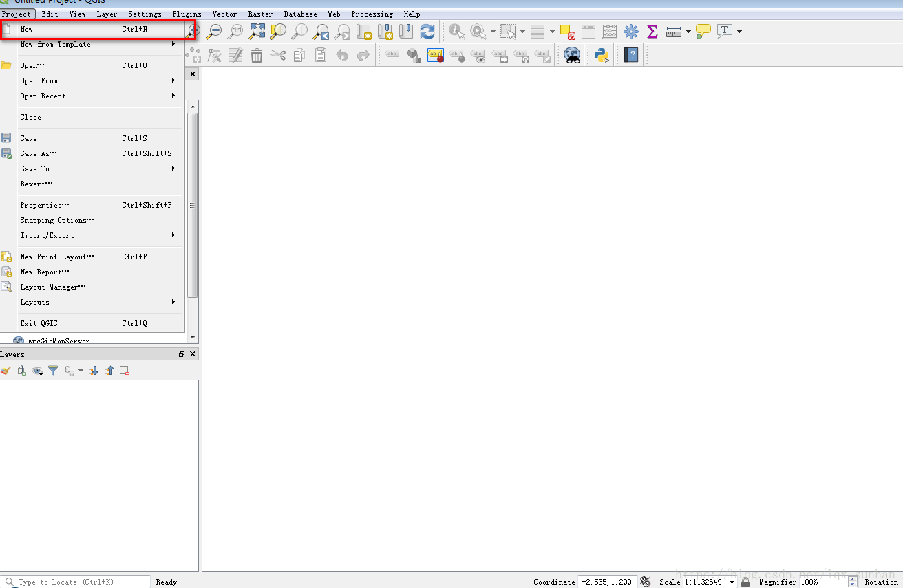Open the dropdown arrow beside Measure tool

coord(688,31)
